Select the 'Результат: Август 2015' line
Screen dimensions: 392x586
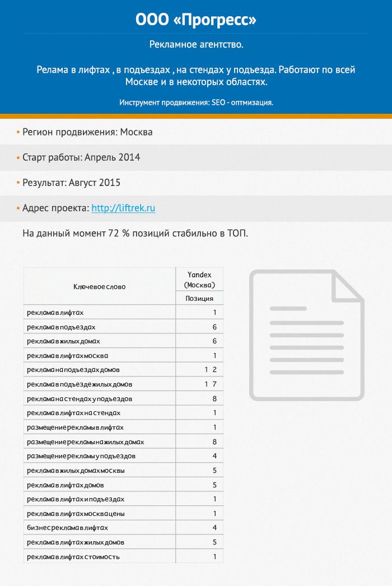click(x=71, y=183)
